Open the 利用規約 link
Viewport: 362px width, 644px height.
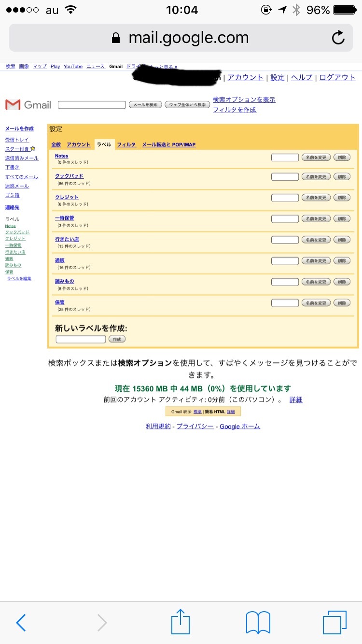pos(158,426)
